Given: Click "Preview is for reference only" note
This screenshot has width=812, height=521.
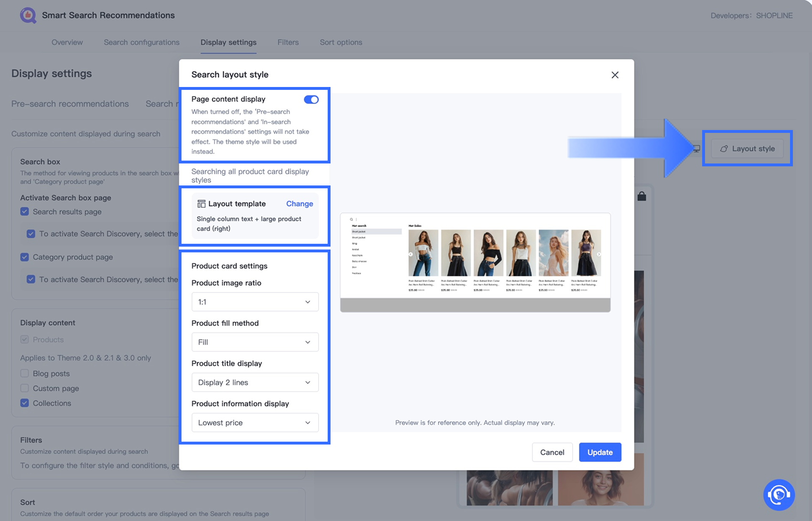Looking at the screenshot, I should pyautogui.click(x=475, y=423).
